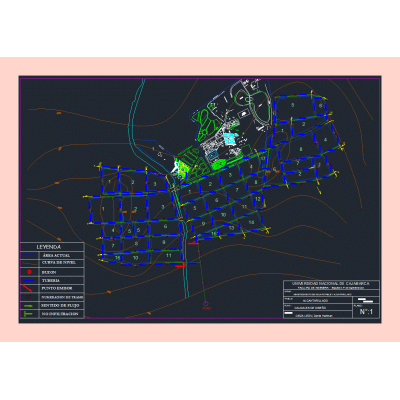400x400 pixels.
Task: Click the red Buzón circle symbol in legend
Action: (29, 272)
